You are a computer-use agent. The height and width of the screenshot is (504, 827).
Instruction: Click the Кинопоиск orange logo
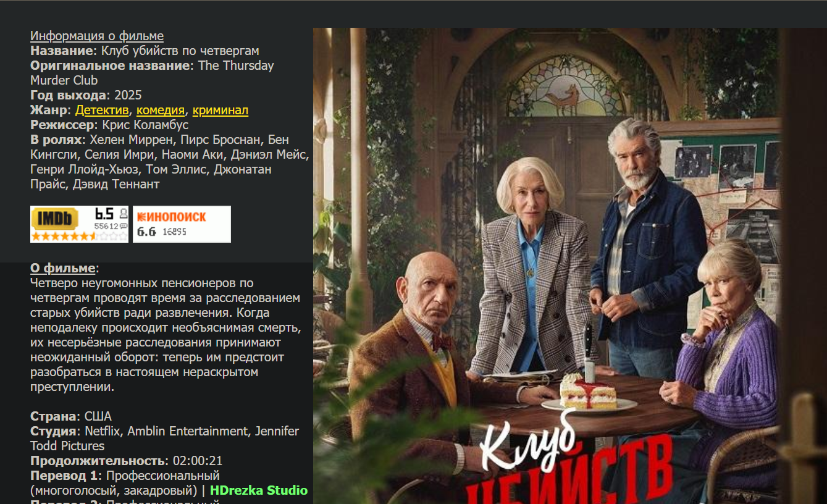pyautogui.click(x=172, y=217)
